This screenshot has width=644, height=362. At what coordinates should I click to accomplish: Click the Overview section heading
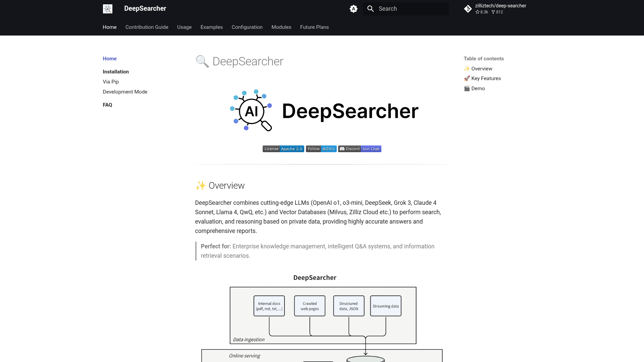[220, 186]
